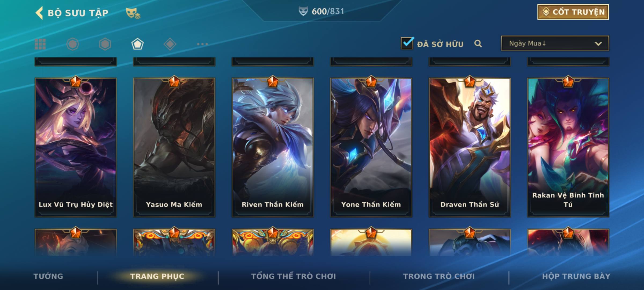644x290 pixels.
Task: Open the mask and coins skin shop icon
Action: (133, 13)
